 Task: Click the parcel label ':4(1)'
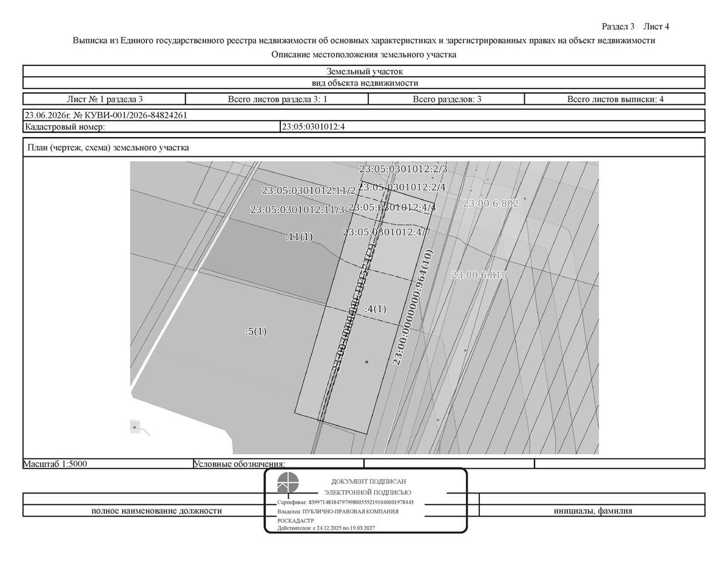(x=375, y=309)
